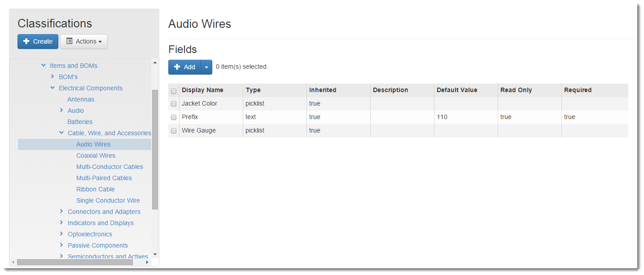Click the horizontal scroll left arrow

pos(13,262)
